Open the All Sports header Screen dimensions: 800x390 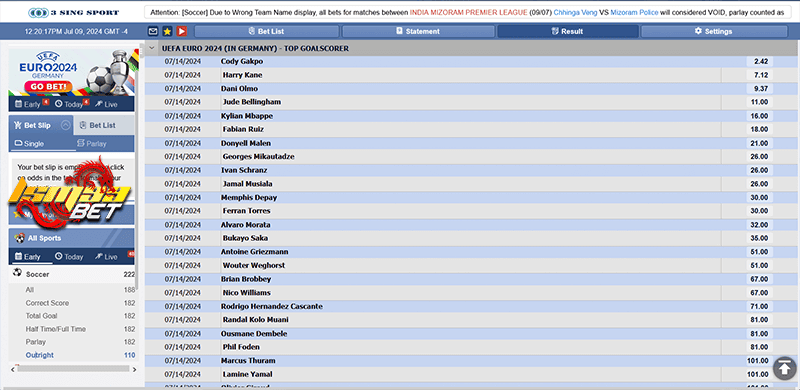pos(72,238)
